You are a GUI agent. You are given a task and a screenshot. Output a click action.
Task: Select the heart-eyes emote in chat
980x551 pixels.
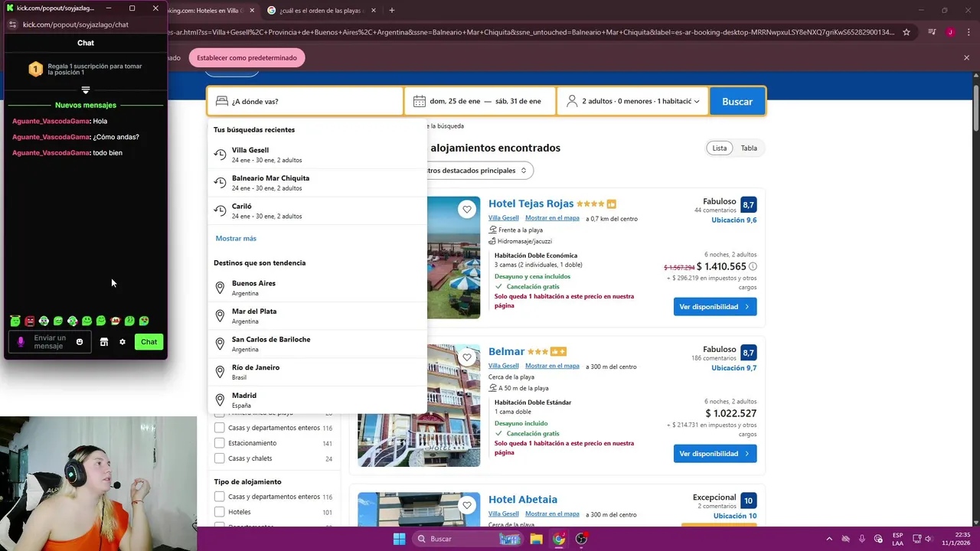click(x=144, y=321)
